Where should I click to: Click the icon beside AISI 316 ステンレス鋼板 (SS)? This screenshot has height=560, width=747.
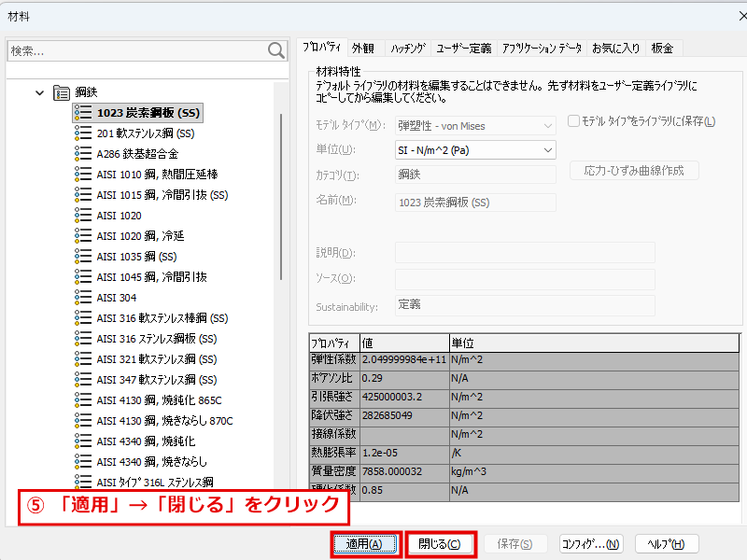pos(83,339)
